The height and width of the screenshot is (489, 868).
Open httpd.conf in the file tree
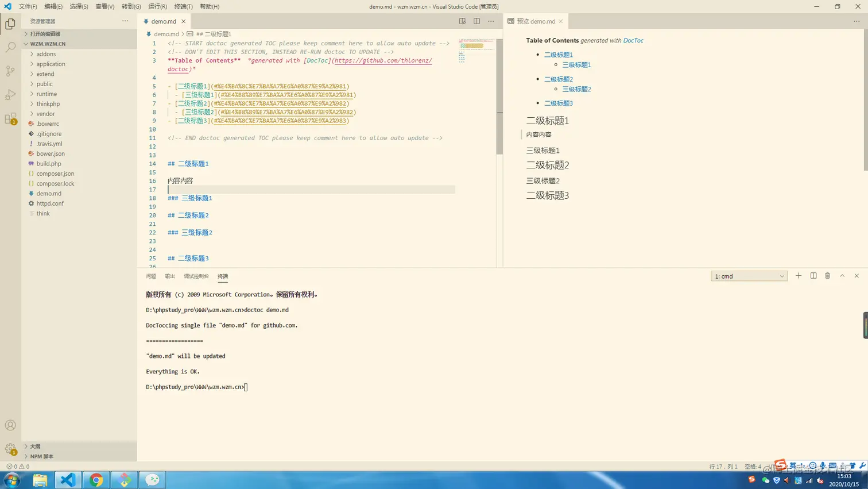(x=79, y=203)
